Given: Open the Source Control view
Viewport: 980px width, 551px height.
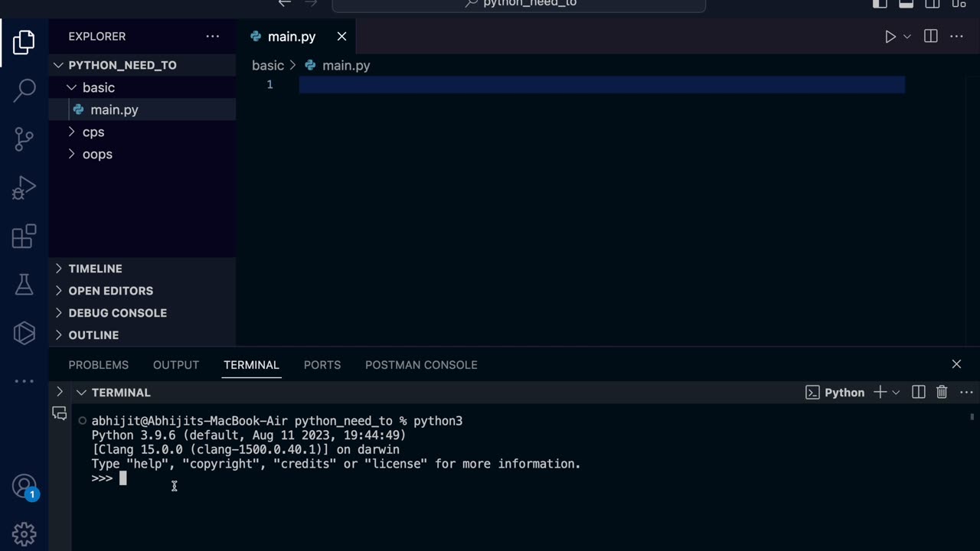Looking at the screenshot, I should pyautogui.click(x=24, y=139).
